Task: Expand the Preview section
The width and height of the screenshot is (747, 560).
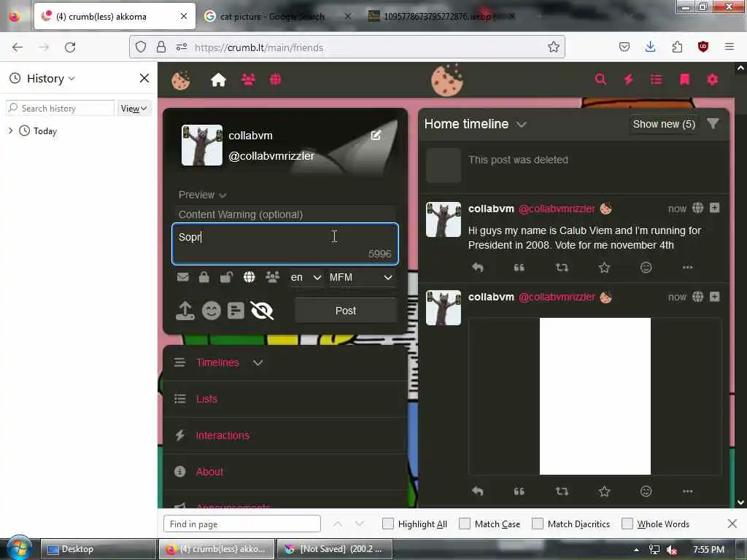Action: [202, 195]
